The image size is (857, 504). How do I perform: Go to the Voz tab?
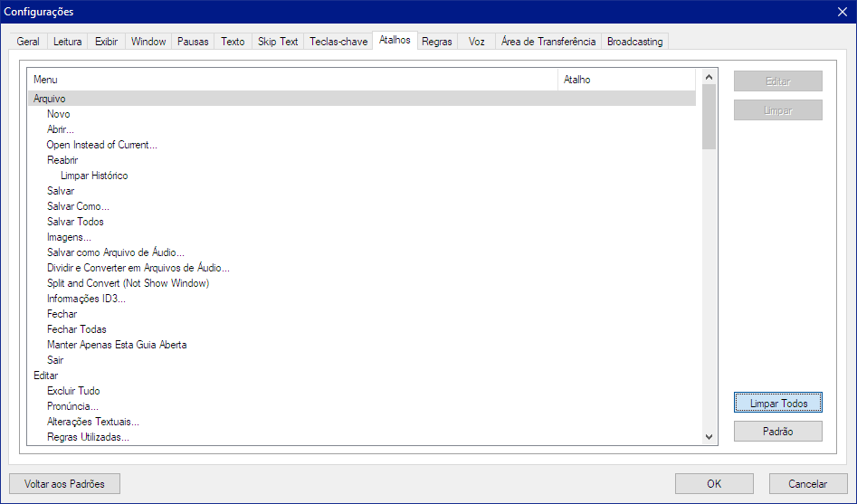click(x=477, y=42)
